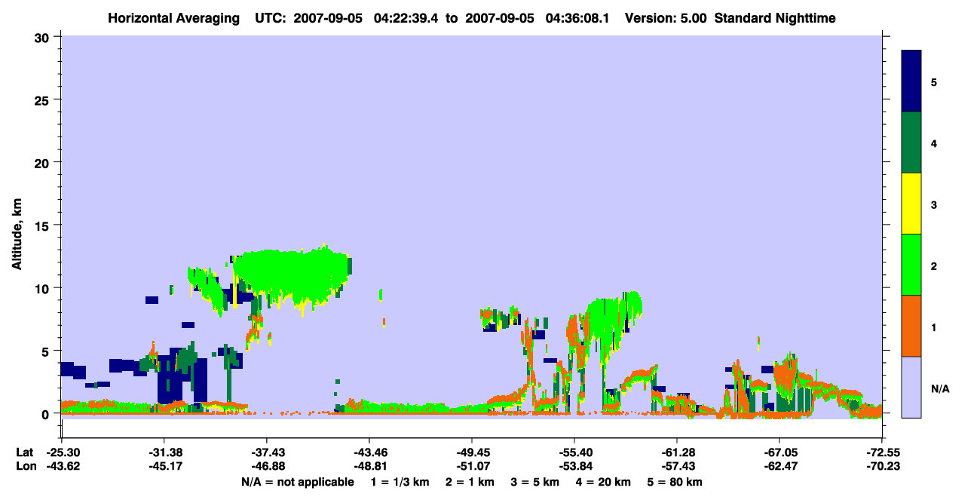Click the dark green colorbar segment labeled 4
980x503 pixels.
click(911, 143)
